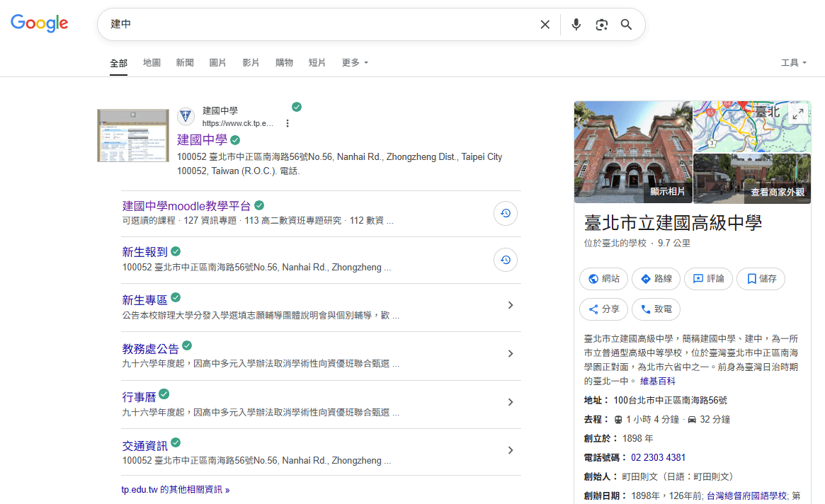
Task: Open the 維基百科 link
Action: [658, 381]
